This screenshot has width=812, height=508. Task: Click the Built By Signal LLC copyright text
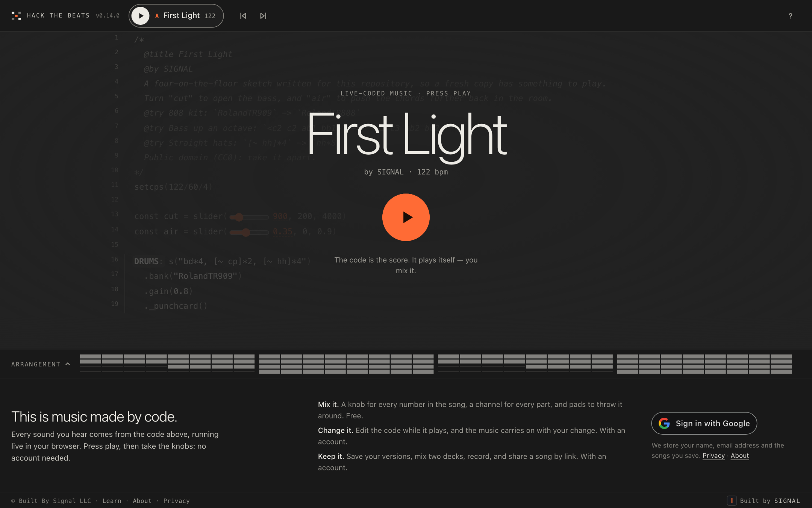tap(51, 501)
